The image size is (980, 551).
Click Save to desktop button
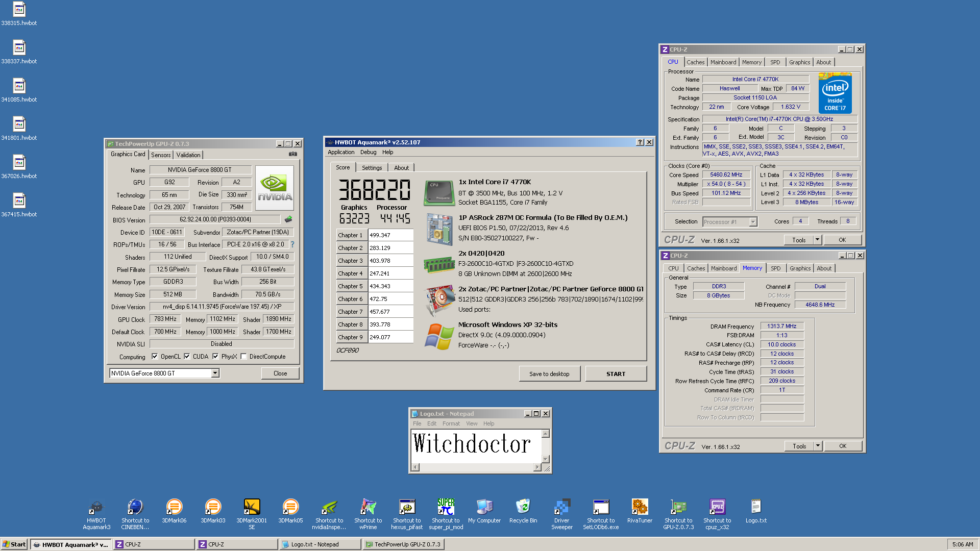pos(549,373)
